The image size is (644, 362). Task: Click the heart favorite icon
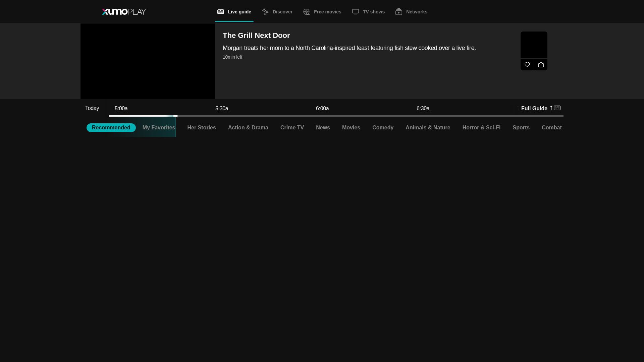click(527, 65)
